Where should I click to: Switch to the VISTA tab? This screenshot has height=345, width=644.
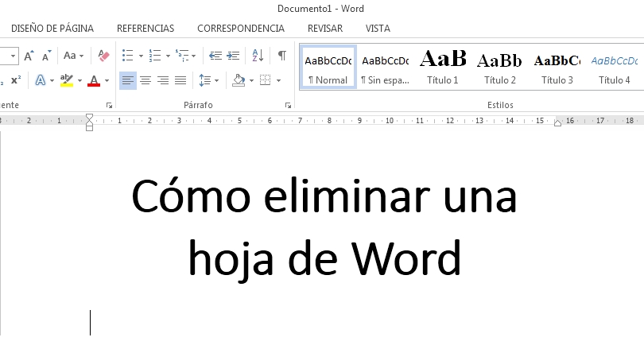(x=378, y=29)
